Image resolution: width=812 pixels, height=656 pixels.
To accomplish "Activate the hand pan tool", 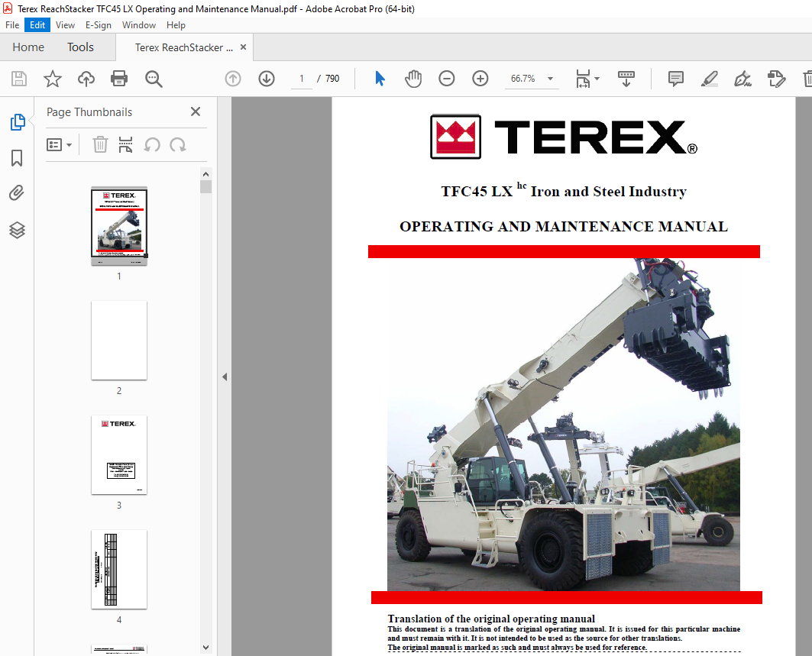I will [412, 79].
